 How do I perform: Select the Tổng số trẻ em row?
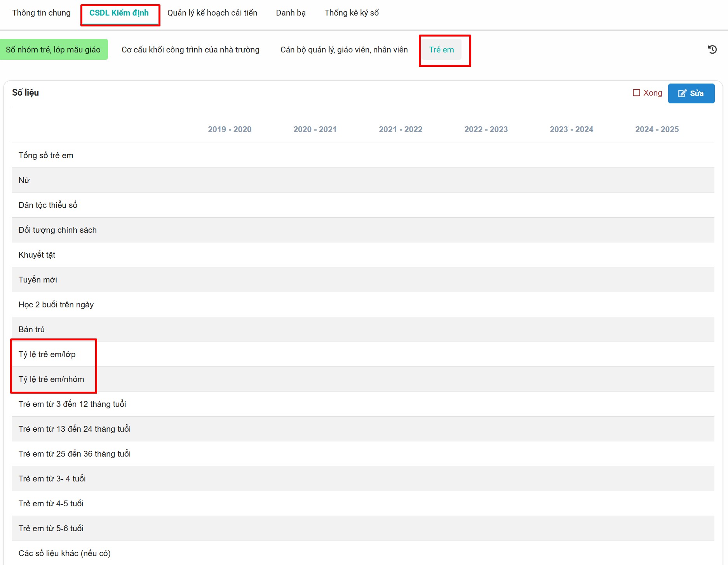click(x=46, y=155)
